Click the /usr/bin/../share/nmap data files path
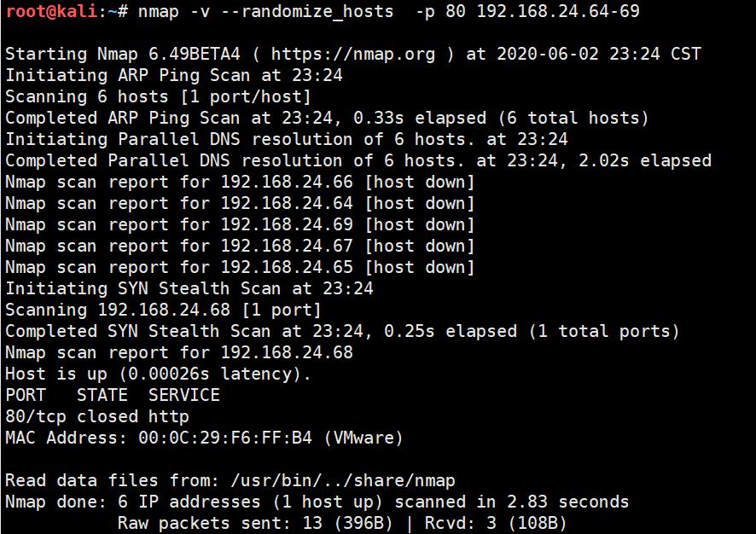756x534 pixels. tap(343, 480)
